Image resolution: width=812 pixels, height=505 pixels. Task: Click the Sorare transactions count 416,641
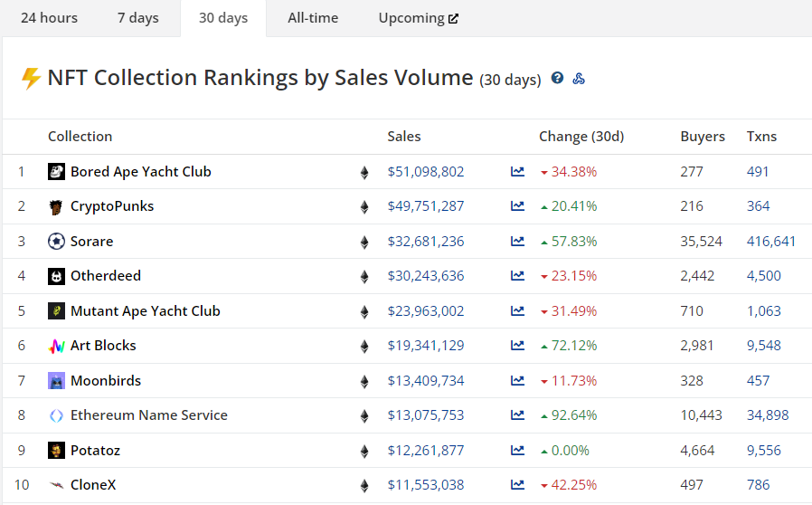pos(771,241)
